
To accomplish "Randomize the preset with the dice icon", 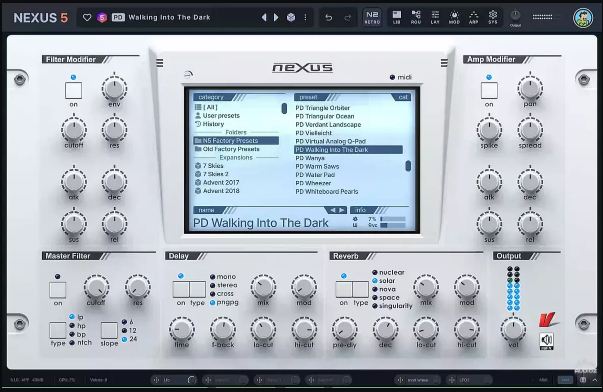I will coord(291,17).
